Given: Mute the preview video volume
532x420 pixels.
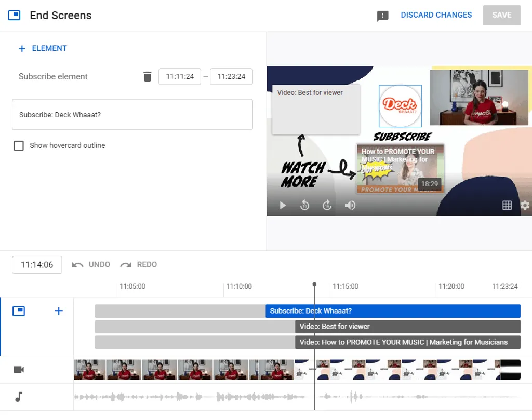Looking at the screenshot, I should [x=350, y=205].
